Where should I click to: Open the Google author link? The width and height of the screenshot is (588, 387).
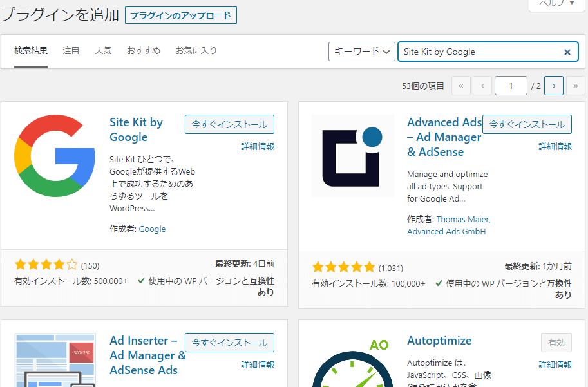point(152,229)
